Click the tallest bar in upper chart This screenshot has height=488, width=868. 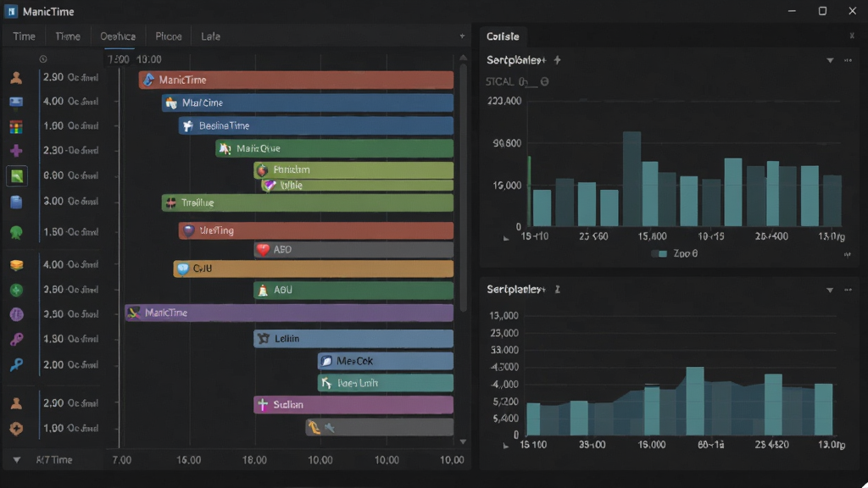(632, 179)
